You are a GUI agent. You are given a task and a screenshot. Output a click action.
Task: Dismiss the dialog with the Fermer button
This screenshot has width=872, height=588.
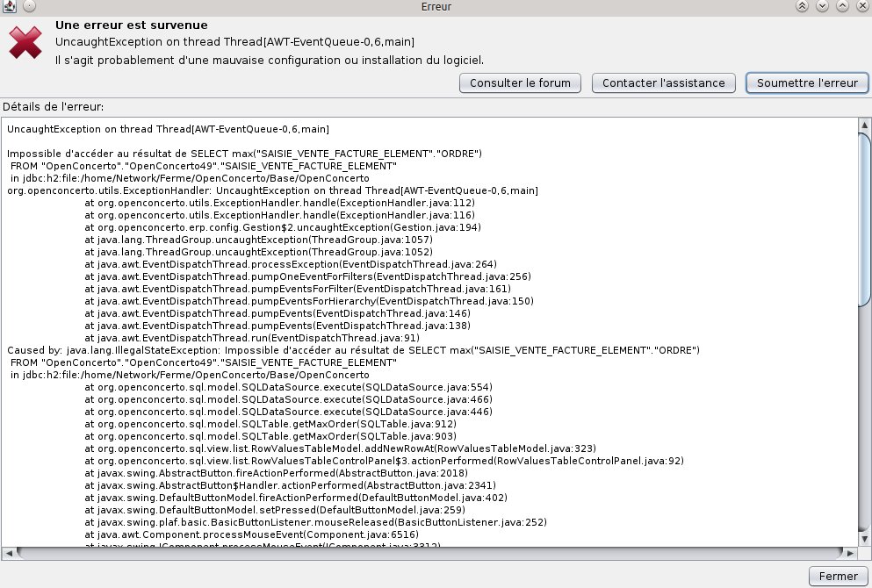click(838, 577)
